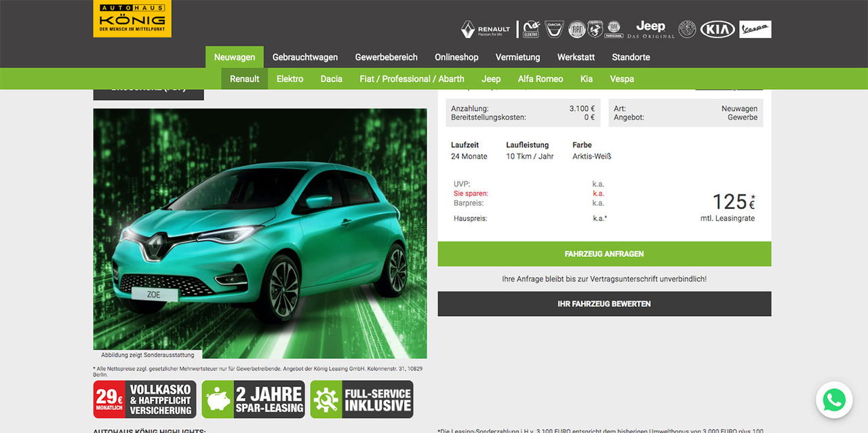Open the Elektro plug logo
Screen dimensions: 868x433
(531, 29)
